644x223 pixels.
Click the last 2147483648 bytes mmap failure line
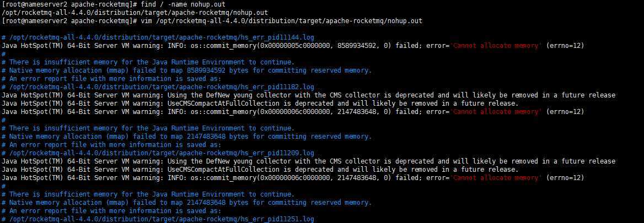(187, 203)
